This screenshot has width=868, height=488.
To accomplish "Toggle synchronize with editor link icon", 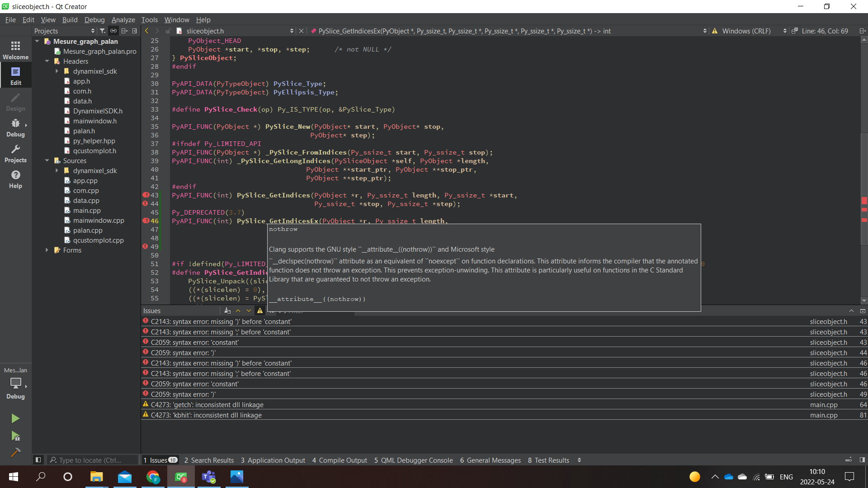I will (113, 31).
